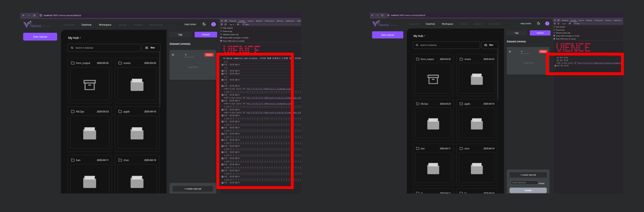Switch to Tags tab in left screenshot
This screenshot has height=212, width=644.
pyautogui.click(x=180, y=35)
